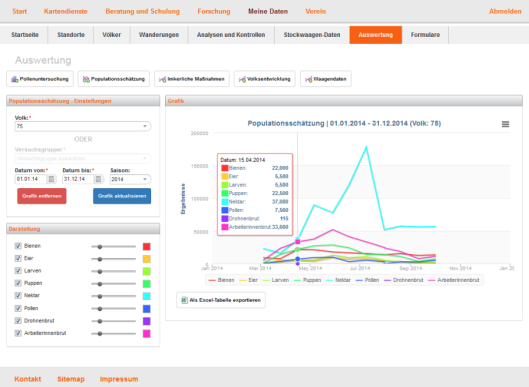
Task: Uncheck the Larven checkbox
Action: point(18,271)
